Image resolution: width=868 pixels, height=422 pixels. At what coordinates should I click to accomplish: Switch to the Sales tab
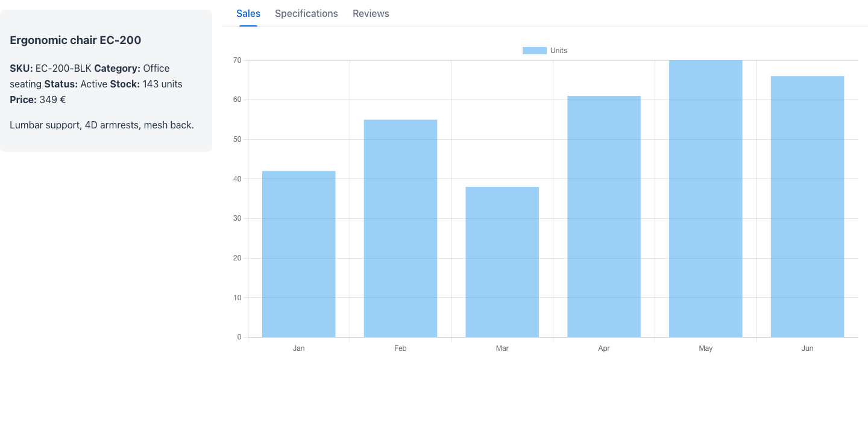tap(248, 13)
